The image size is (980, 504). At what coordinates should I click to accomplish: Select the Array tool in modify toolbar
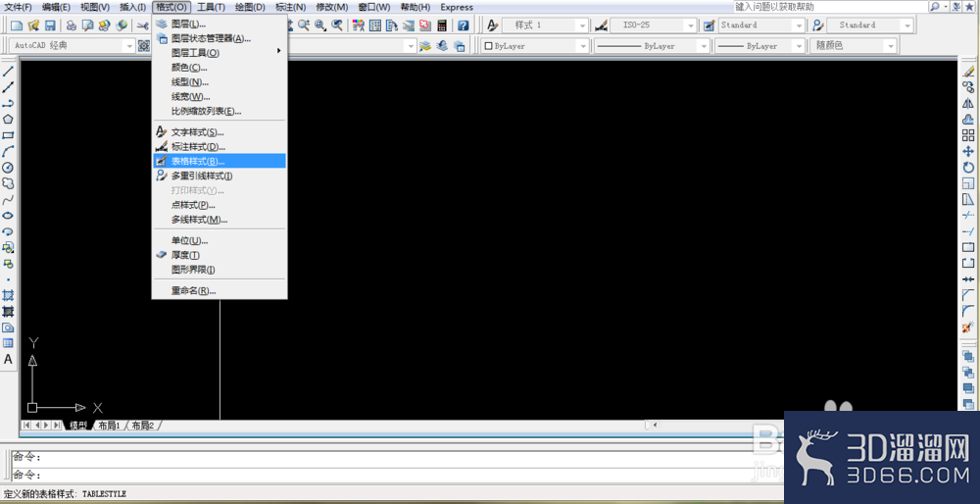968,135
